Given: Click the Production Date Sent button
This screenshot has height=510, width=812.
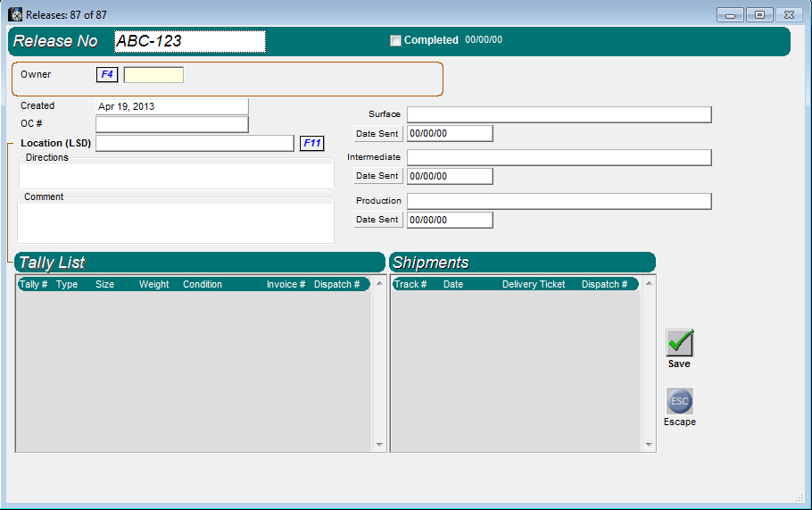Looking at the screenshot, I should (377, 220).
